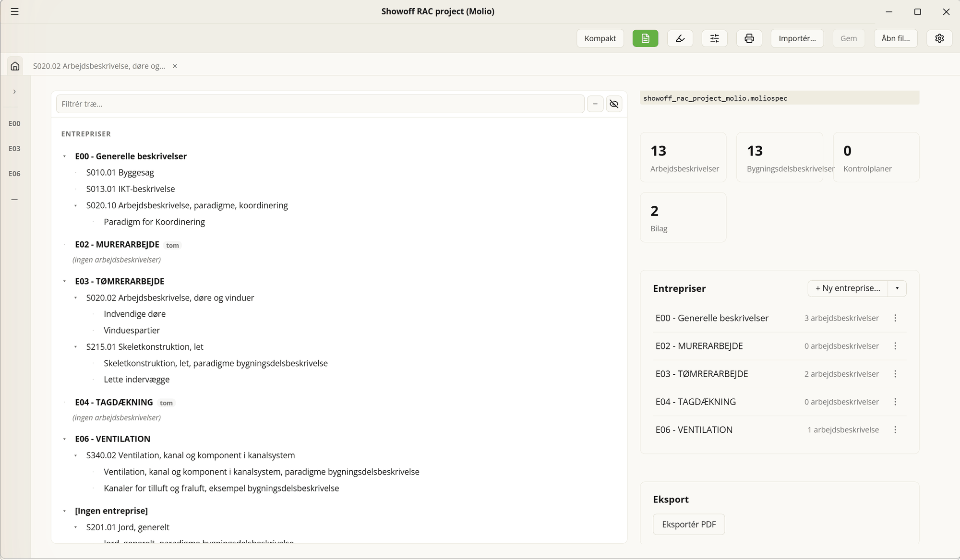Collapse E00 - Generelle beskrivelser tree node
Viewport: 960px width, 560px height.
(x=64, y=156)
